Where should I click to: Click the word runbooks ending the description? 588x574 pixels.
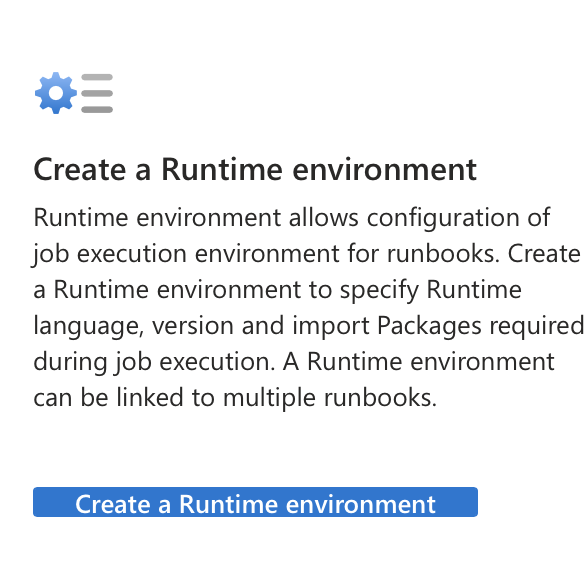380,398
